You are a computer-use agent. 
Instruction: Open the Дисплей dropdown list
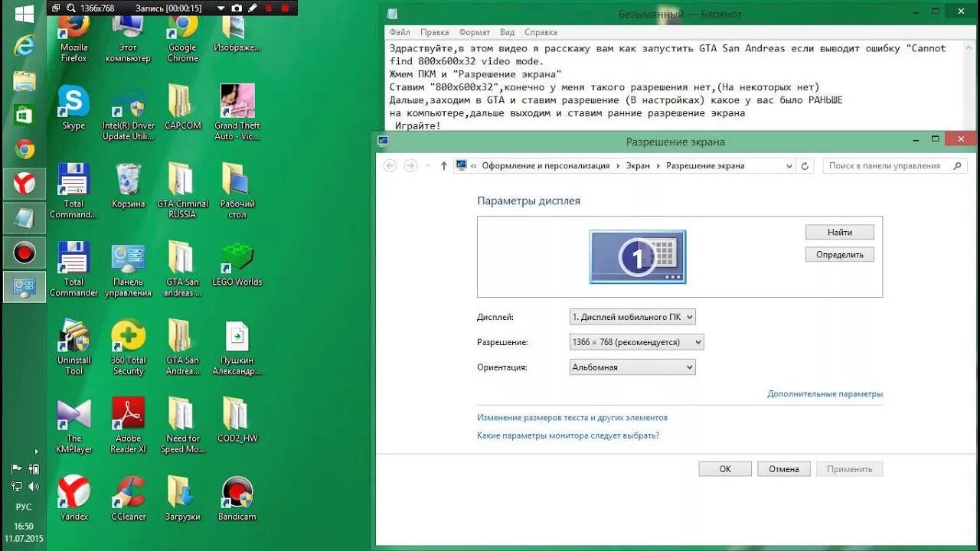point(632,317)
